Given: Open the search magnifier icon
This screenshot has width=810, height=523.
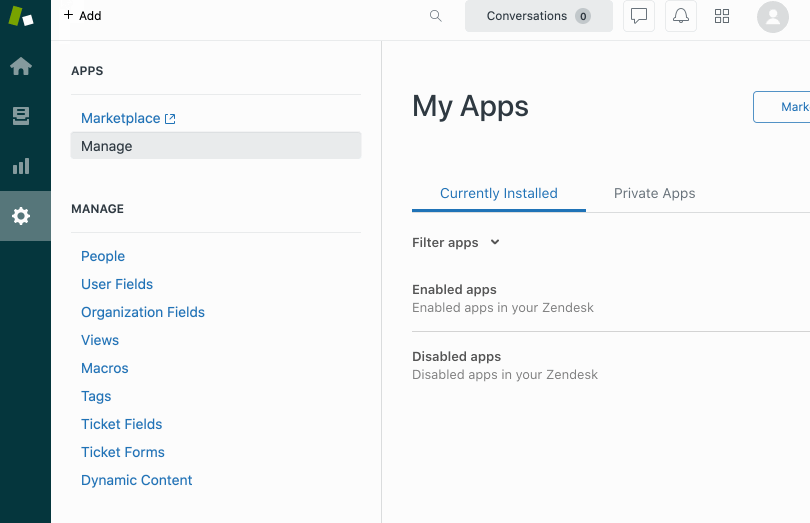Looking at the screenshot, I should 435,16.
